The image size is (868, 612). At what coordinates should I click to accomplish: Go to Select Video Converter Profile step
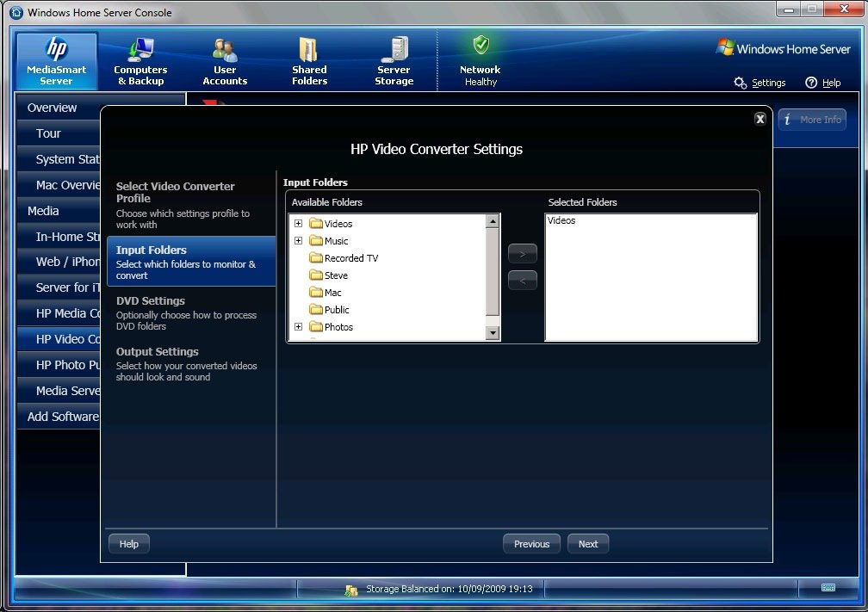coord(191,205)
